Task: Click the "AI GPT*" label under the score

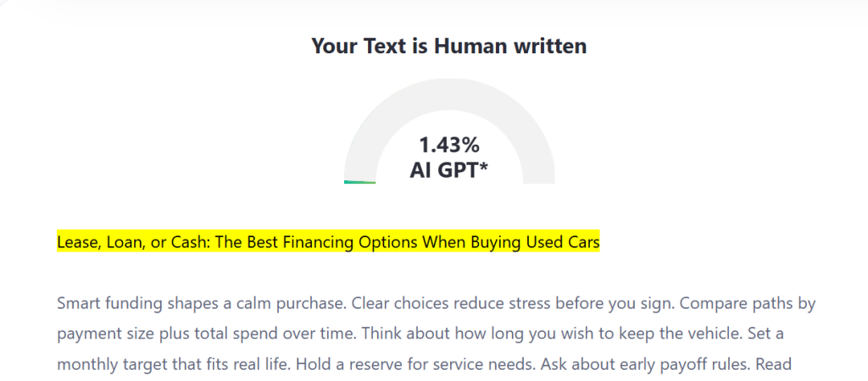Action: (449, 169)
